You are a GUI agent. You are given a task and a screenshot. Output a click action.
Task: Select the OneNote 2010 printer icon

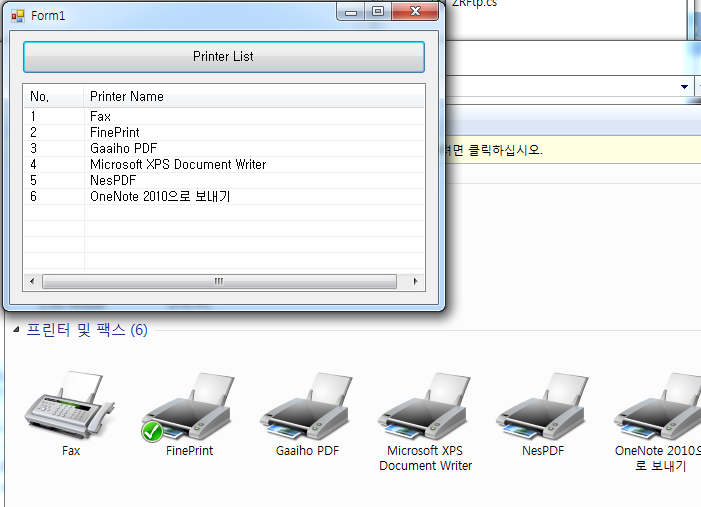(x=658, y=406)
